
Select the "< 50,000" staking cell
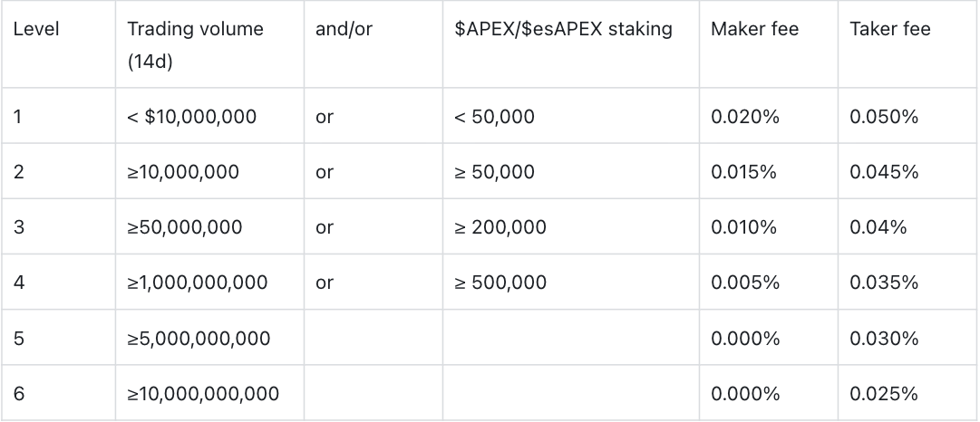495,117
